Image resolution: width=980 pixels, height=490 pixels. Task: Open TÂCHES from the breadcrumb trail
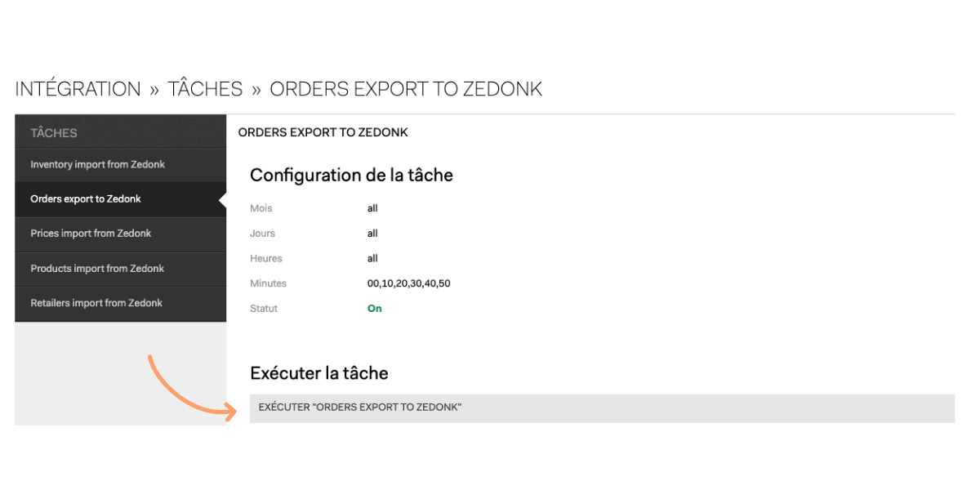(x=205, y=88)
